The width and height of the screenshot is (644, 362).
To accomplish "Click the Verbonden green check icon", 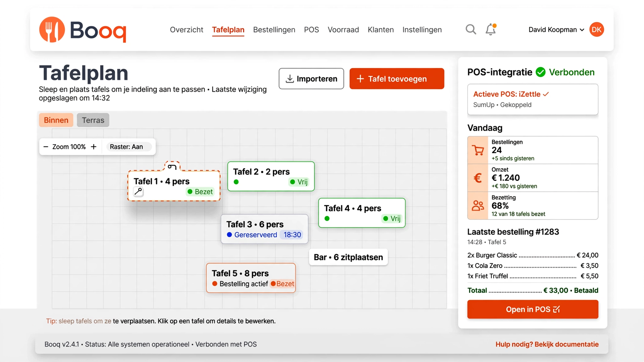I will [541, 72].
